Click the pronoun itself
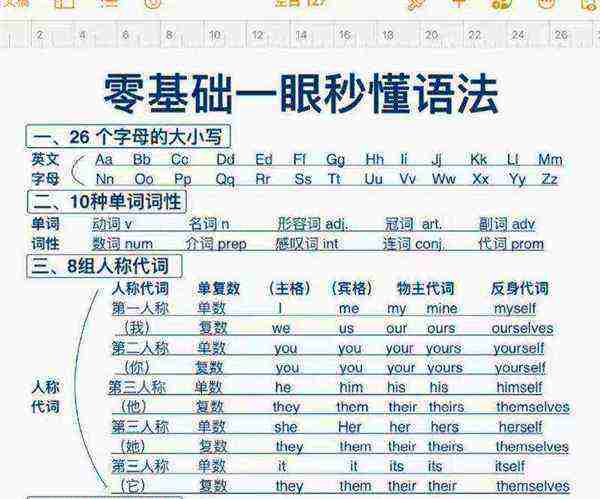This screenshot has height=499, width=600. (x=509, y=466)
